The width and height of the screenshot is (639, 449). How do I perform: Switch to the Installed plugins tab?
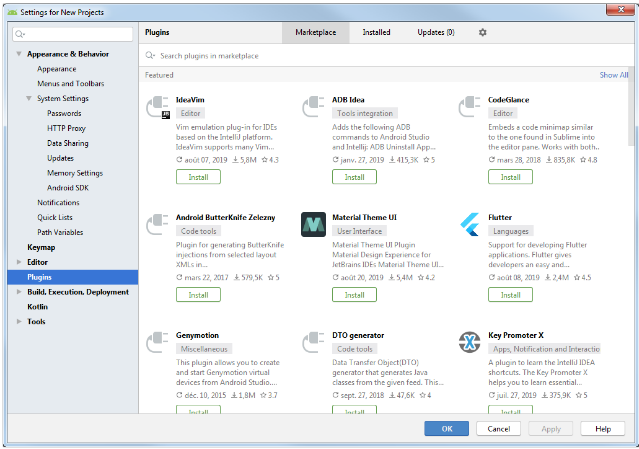[x=376, y=32]
